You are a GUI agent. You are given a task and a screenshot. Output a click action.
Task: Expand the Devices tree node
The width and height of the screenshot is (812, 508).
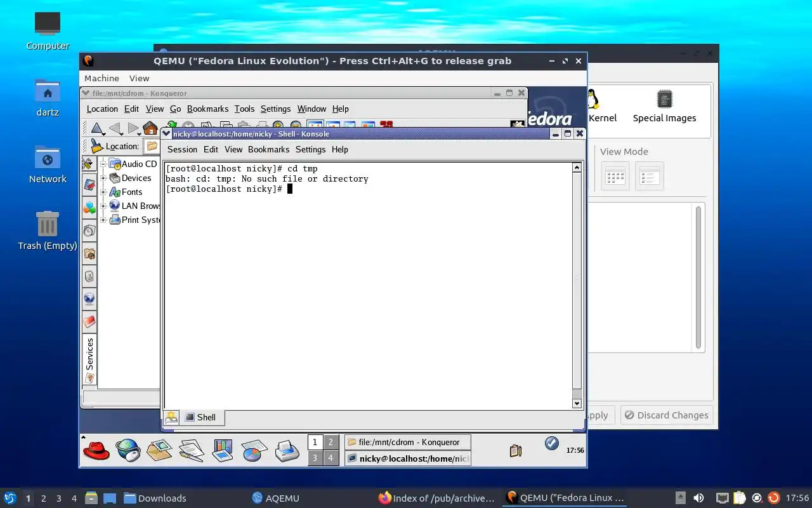click(103, 178)
